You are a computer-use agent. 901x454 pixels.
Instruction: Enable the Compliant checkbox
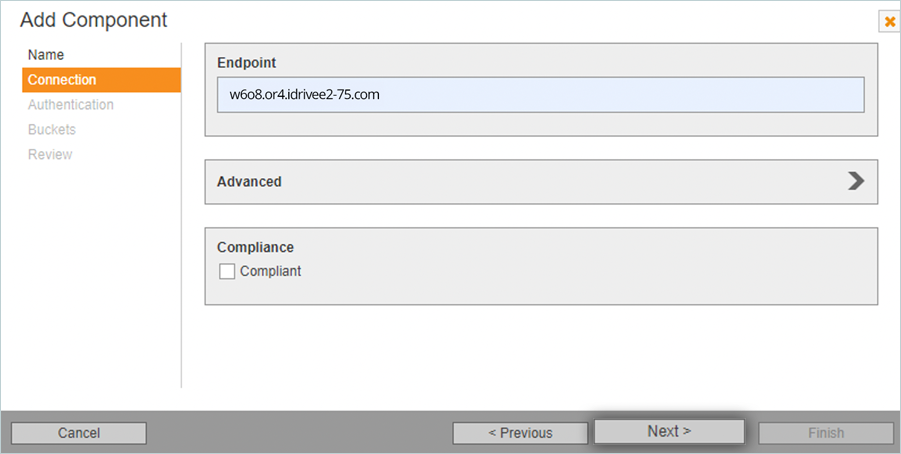[x=227, y=271]
